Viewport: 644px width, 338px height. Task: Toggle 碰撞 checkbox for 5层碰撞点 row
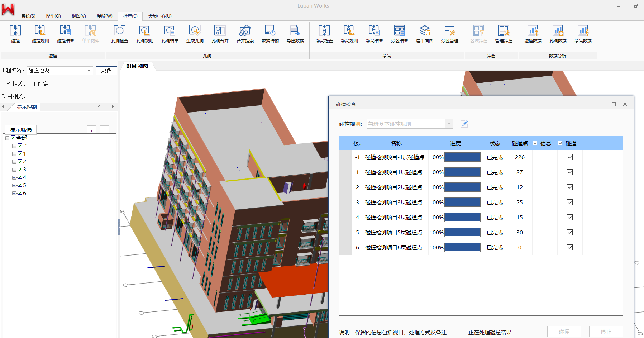coord(570,232)
